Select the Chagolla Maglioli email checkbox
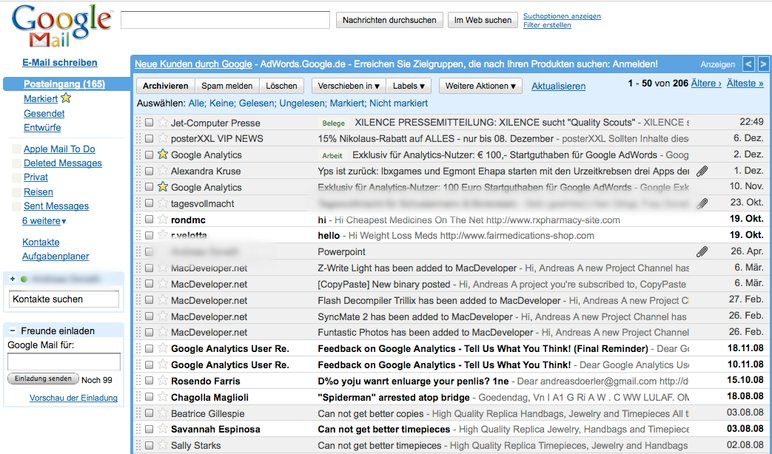Screen dimensions: 772x454 tap(149, 397)
